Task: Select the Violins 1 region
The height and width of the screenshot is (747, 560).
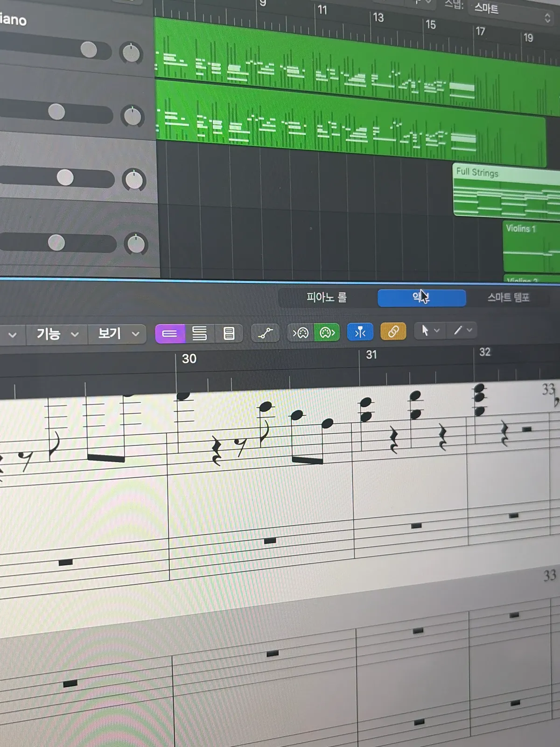Action: coord(532,247)
